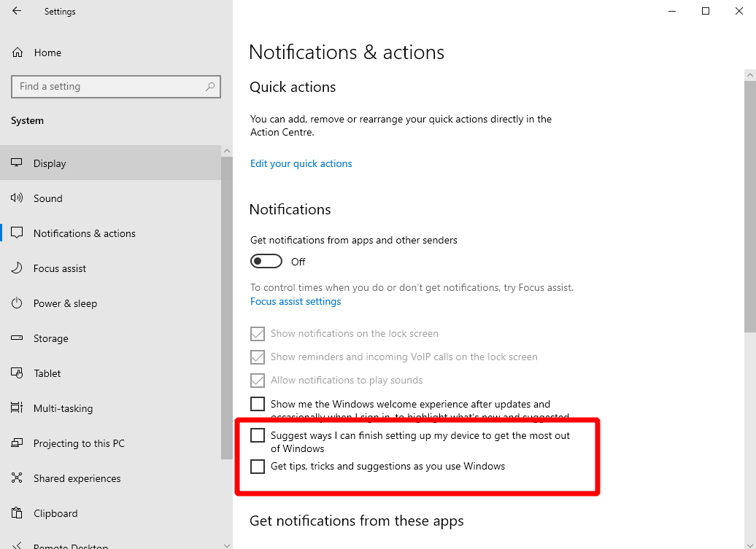
Task: Open Clipboard settings page
Action: click(x=110, y=513)
